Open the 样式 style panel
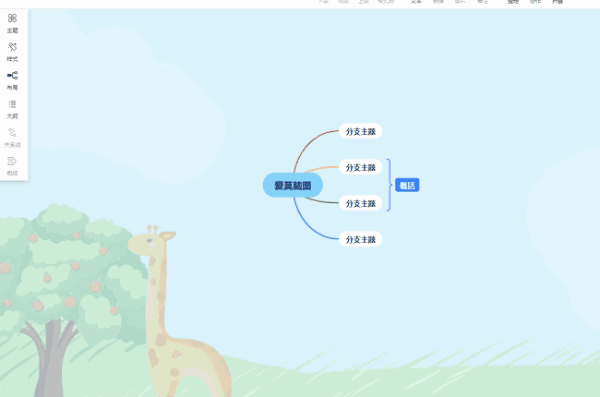 point(12,52)
